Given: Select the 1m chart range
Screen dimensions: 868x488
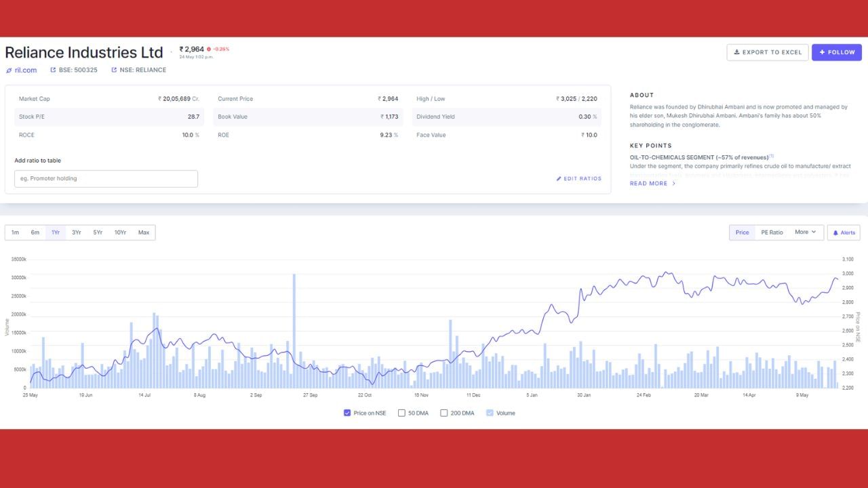Looking at the screenshot, I should (15, 232).
